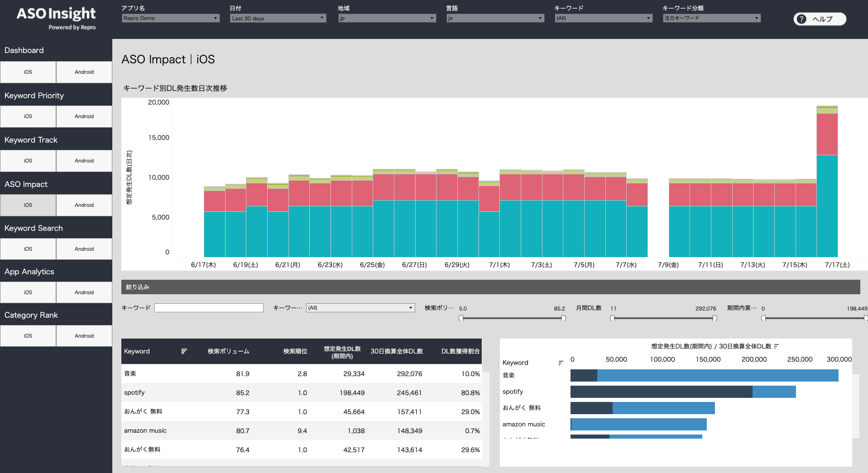Open the (All) keyword dropdown in 絞り込み panel
The width and height of the screenshot is (868, 473).
(360, 307)
